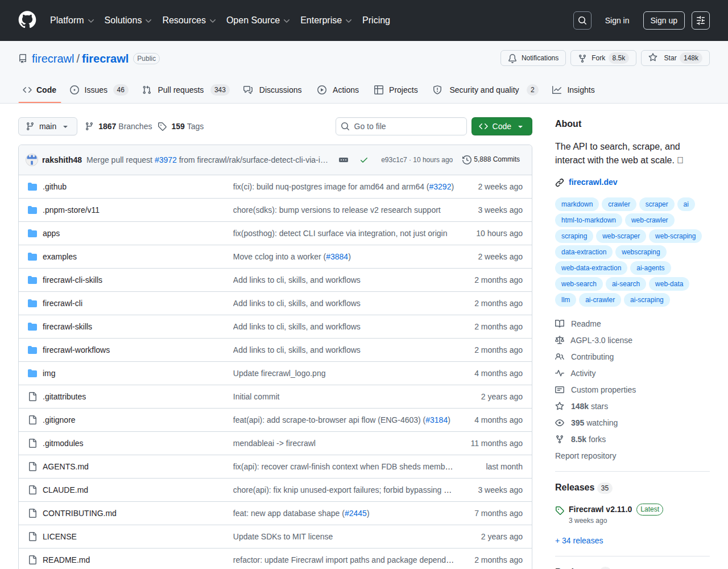Open commit details ellipsis in latest commit
Screen dimensions: 728x569
pos(344,160)
